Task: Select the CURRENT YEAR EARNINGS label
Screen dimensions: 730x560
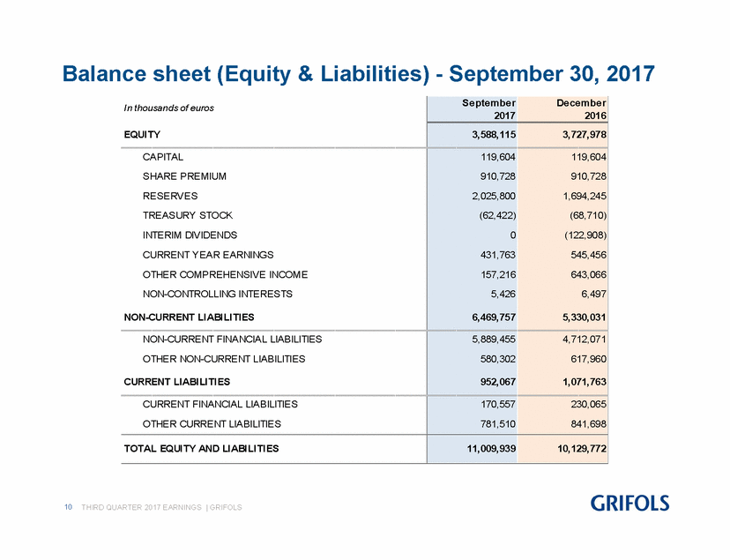Action: (x=208, y=255)
